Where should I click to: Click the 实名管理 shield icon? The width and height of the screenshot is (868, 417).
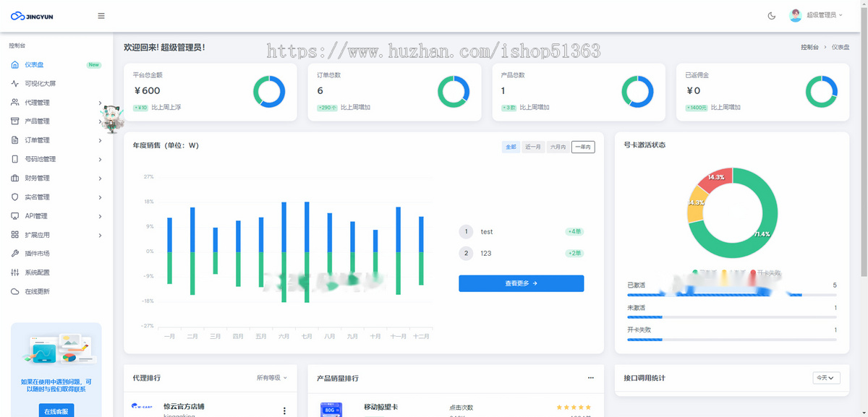click(15, 197)
